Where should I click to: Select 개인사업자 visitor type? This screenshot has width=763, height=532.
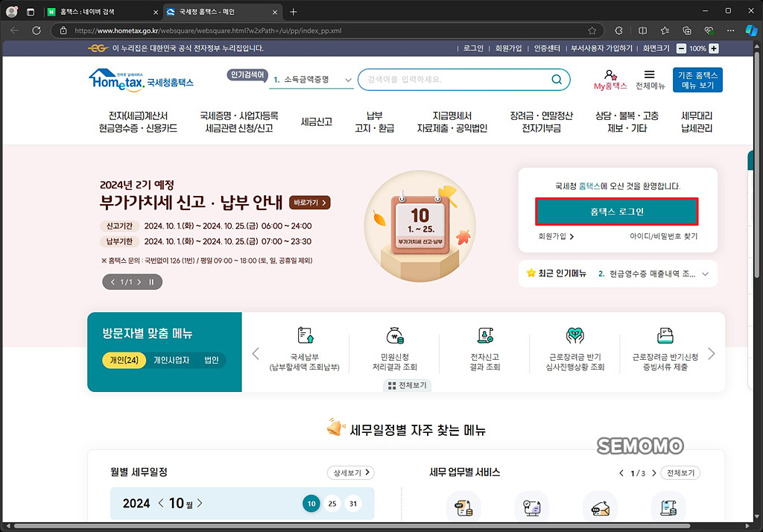pyautogui.click(x=171, y=360)
